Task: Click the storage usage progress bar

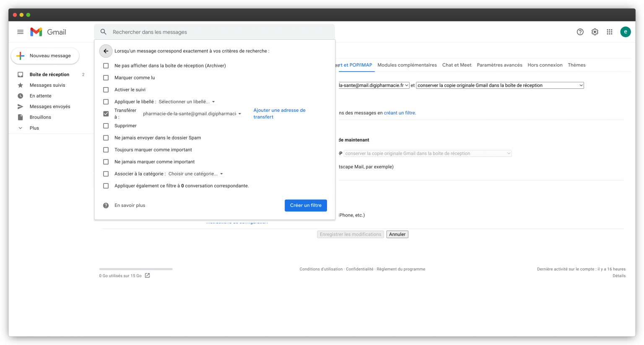Action: coord(135,269)
